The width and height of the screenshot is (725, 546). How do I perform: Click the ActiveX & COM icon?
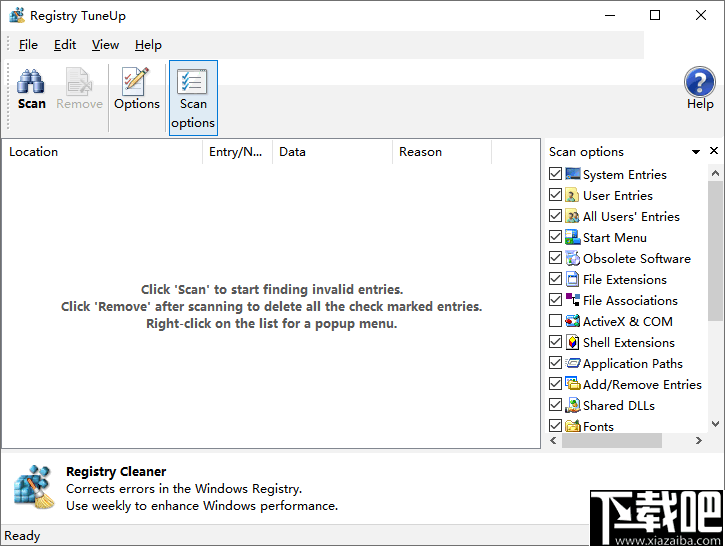[572, 321]
